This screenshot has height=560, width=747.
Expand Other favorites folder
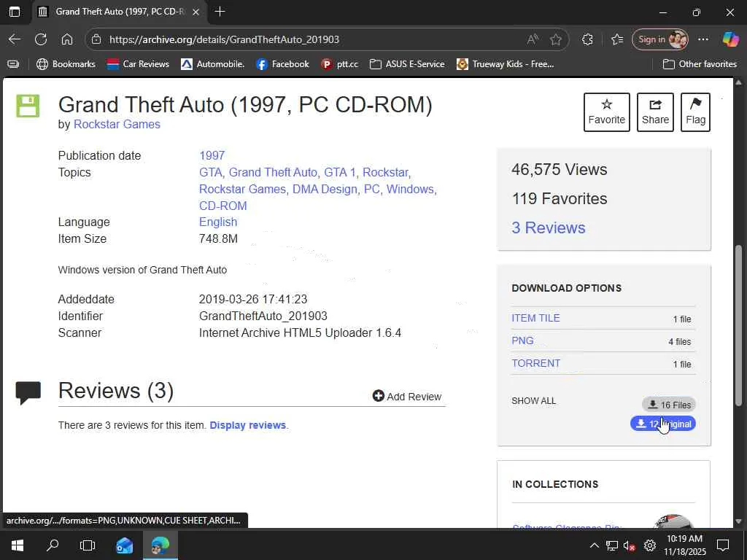tap(700, 64)
